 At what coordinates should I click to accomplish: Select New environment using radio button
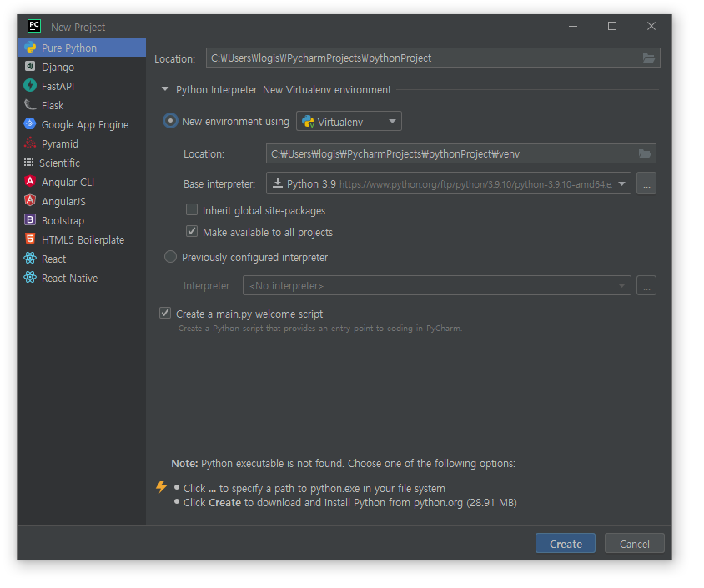170,121
